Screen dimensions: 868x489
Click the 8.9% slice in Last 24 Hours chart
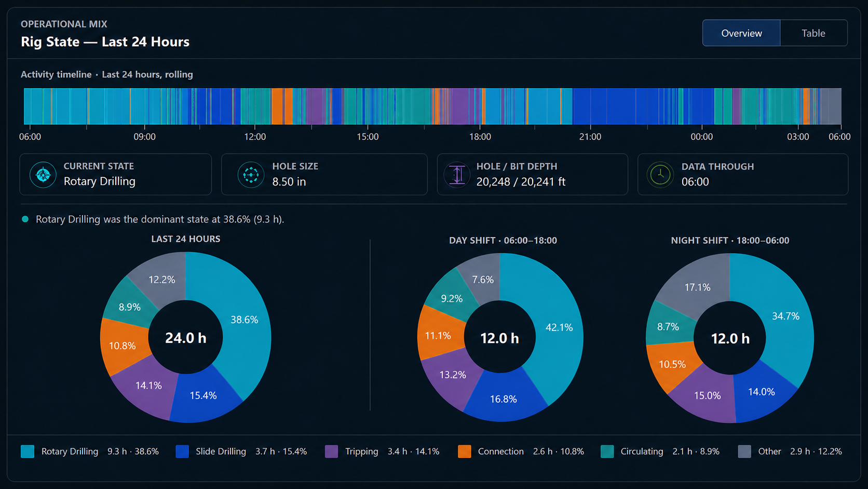point(130,307)
